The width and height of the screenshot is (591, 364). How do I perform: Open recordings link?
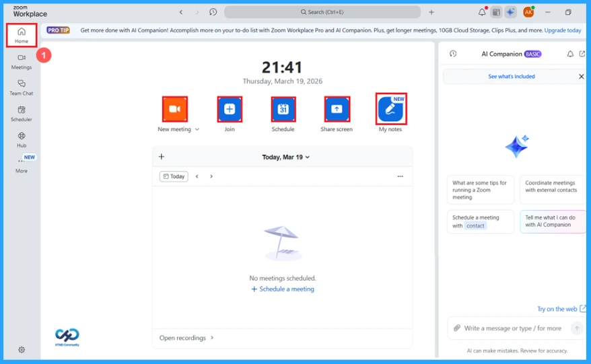[x=186, y=338]
